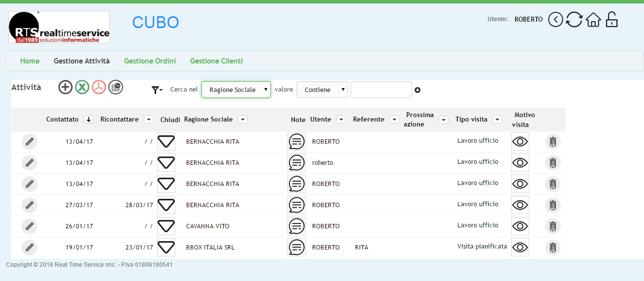The height and width of the screenshot is (281, 644).
Task: Click the 26/01/17 contattato date
Action: point(79,226)
